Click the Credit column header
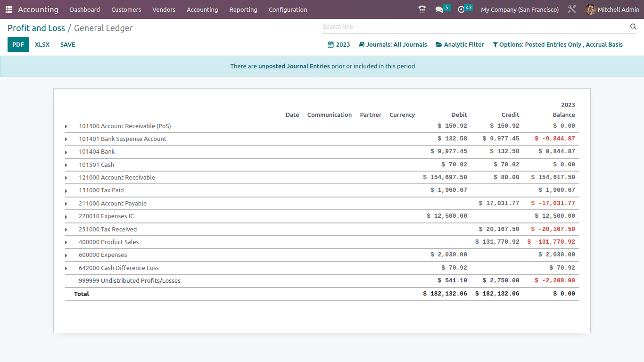Viewport: 644px width, 362px height. [510, 115]
